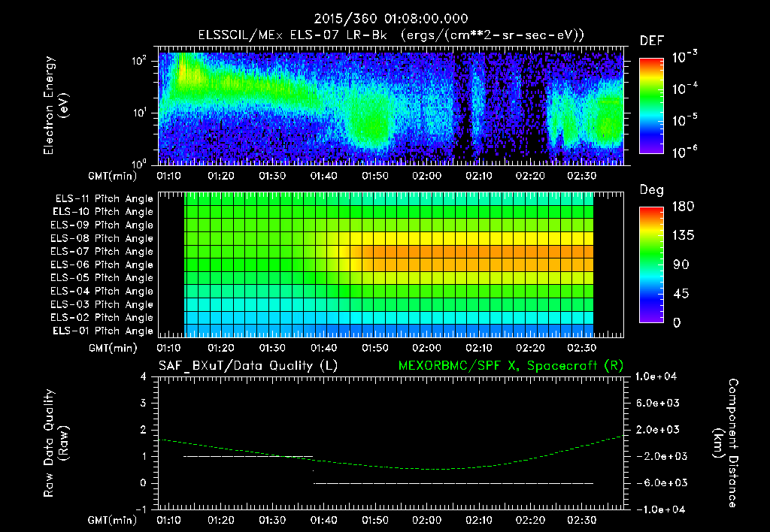
Task: Select the ELS-08 Pitch Angle row label
Action: tap(102, 238)
